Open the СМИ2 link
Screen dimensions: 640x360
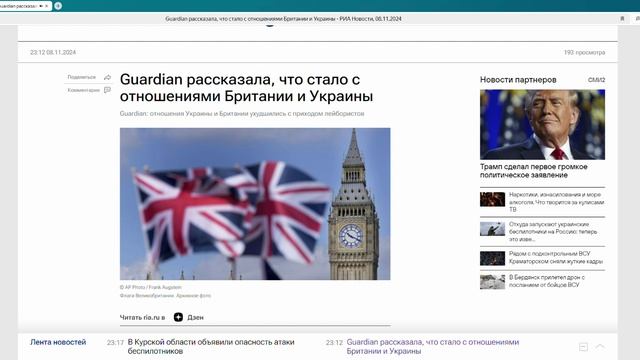click(596, 80)
